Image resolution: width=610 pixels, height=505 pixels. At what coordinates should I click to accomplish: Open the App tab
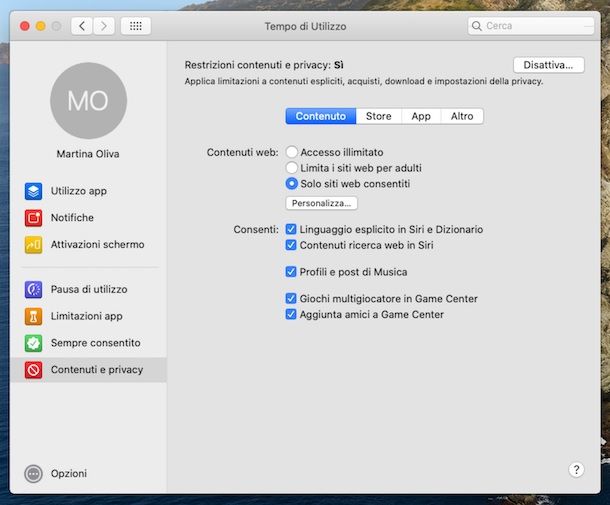[x=421, y=116]
